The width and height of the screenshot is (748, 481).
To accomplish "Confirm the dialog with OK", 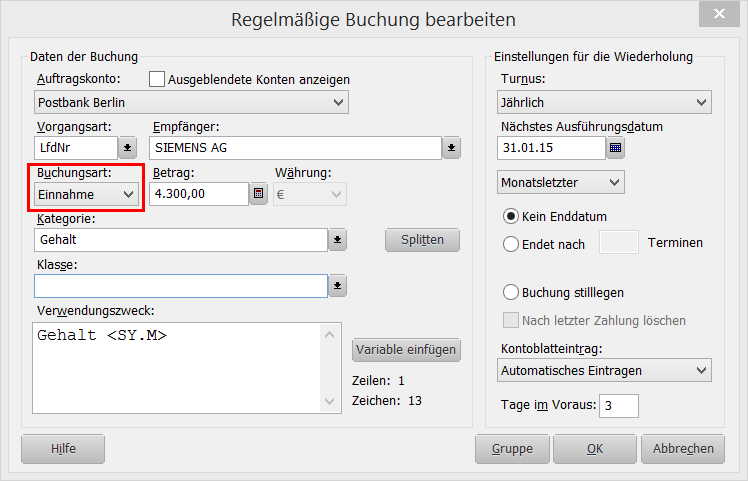I will [595, 449].
